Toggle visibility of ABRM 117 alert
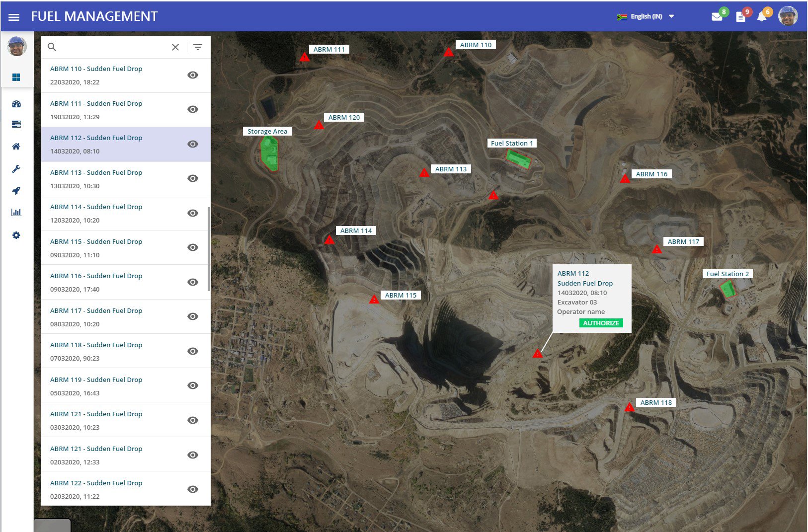This screenshot has height=532, width=808. pyautogui.click(x=193, y=316)
